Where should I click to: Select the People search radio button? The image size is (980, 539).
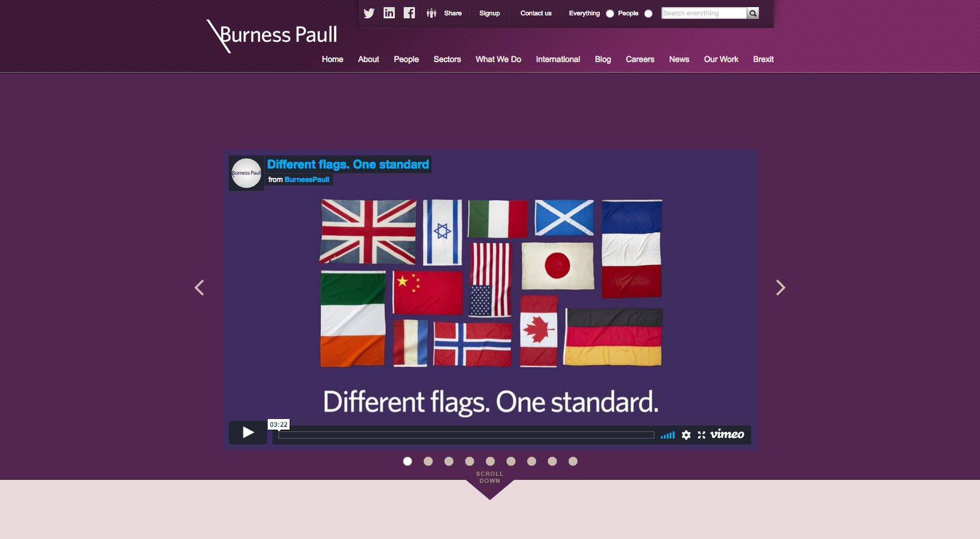(648, 14)
